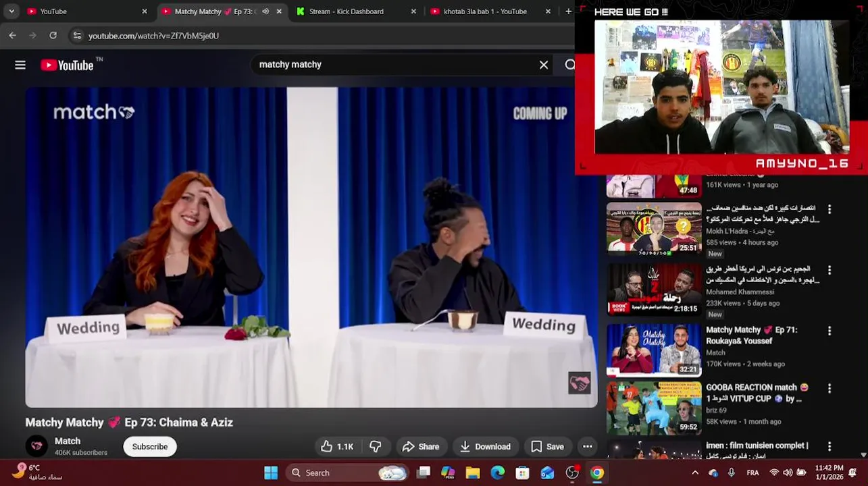Open Task View on the taskbar
This screenshot has height=486, width=868.
tap(424, 473)
